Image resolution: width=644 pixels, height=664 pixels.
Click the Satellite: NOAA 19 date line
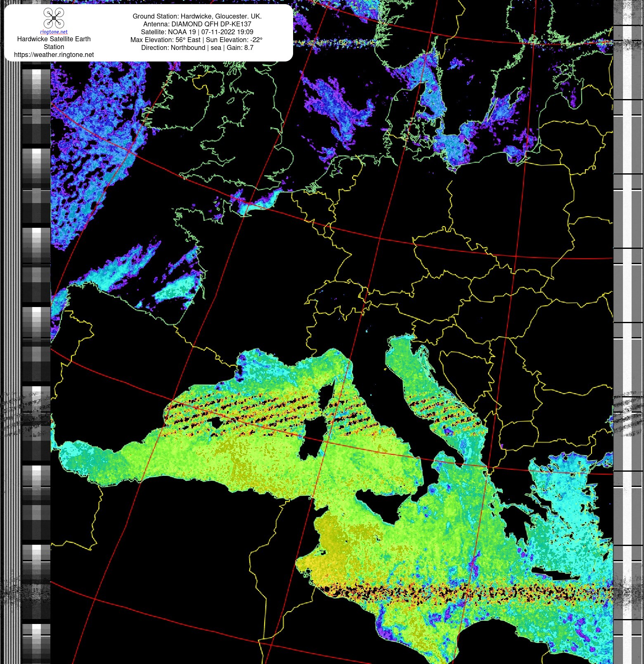pos(197,32)
